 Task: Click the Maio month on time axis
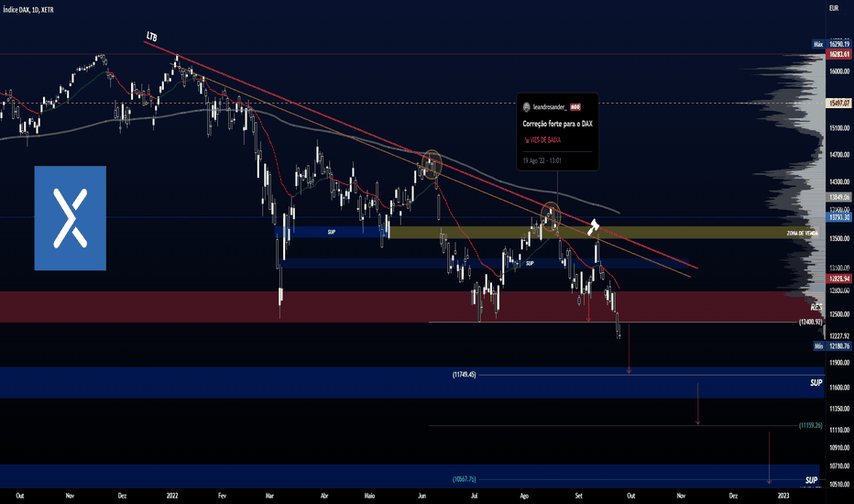[x=370, y=496]
